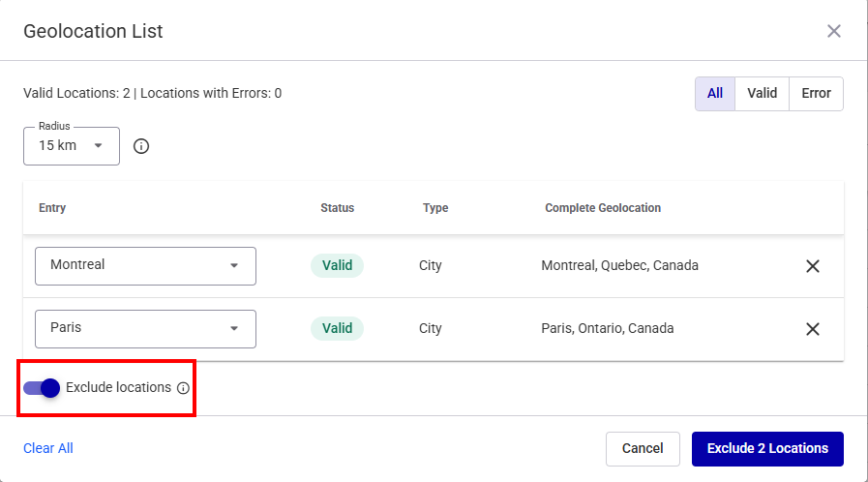Expand the Montreal entry dropdown
Viewport: 868px width, 482px height.
233,266
